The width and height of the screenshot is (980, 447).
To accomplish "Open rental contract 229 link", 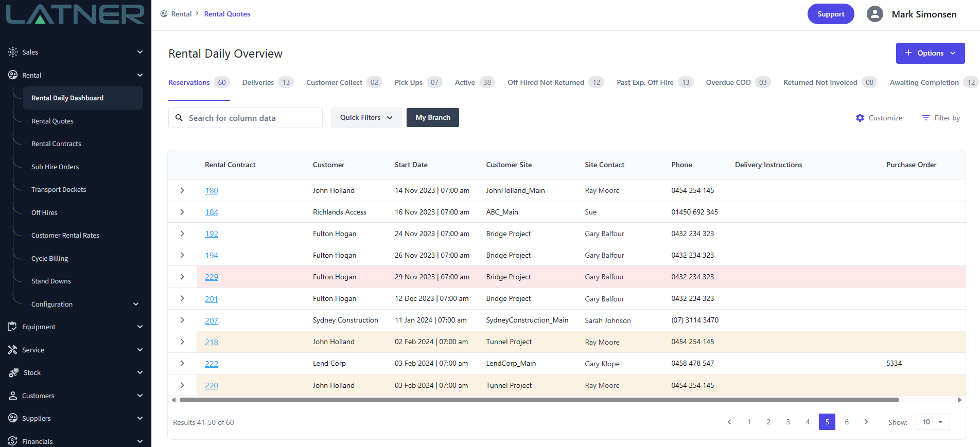I will (x=211, y=277).
